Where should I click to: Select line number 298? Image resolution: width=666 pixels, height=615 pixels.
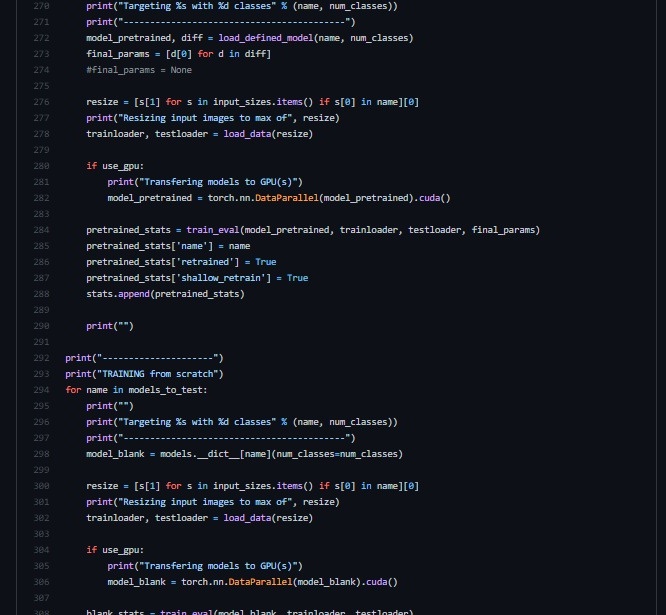(x=41, y=454)
